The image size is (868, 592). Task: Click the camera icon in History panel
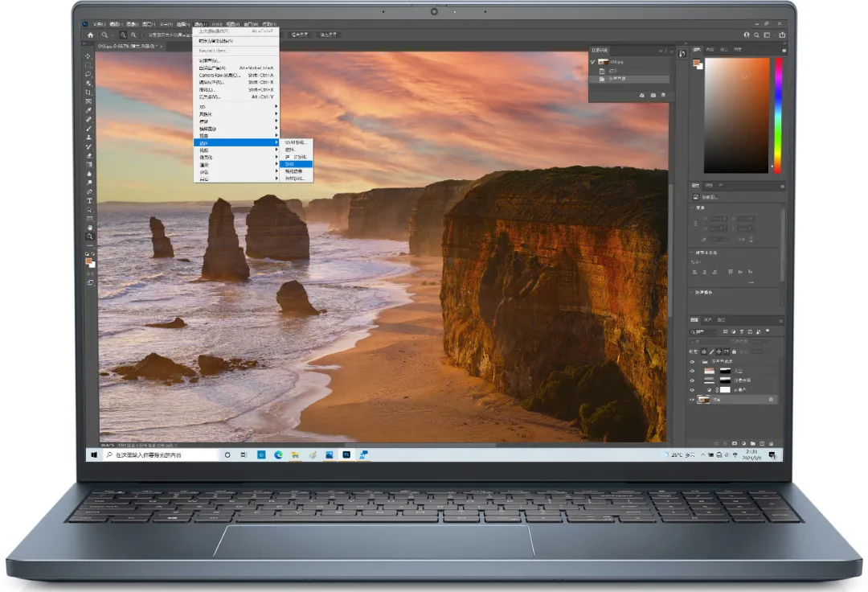[x=653, y=95]
